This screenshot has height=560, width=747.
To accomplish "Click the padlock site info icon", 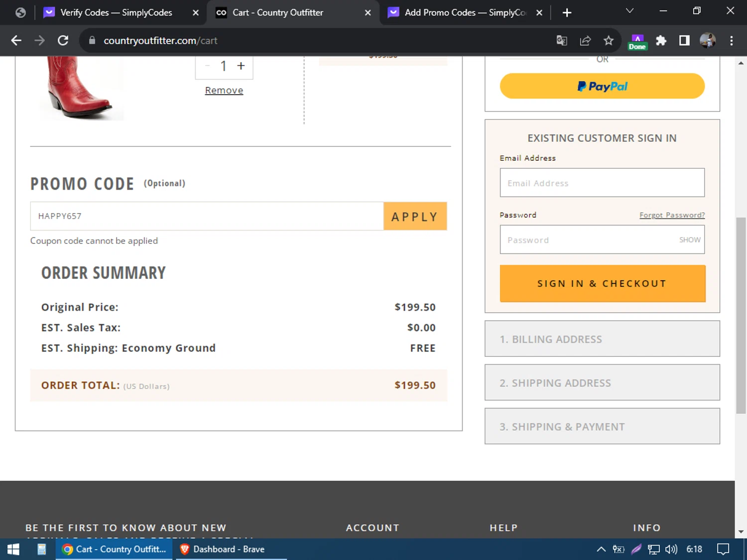I will (92, 40).
